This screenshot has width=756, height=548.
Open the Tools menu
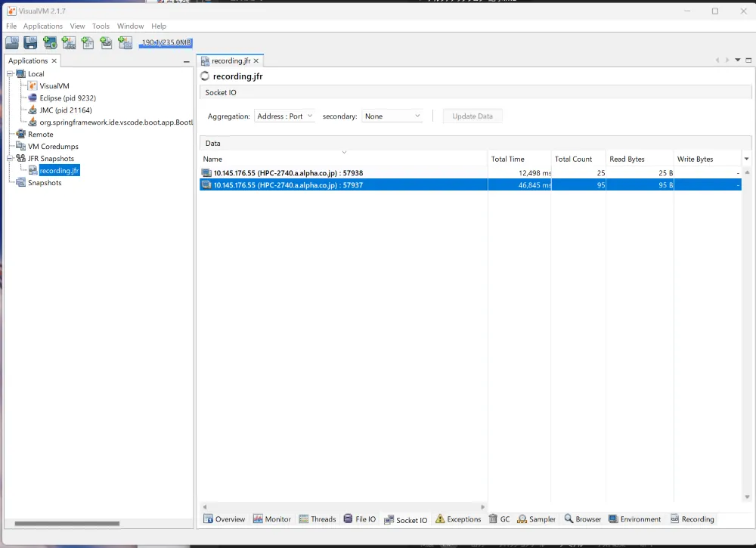coord(101,26)
